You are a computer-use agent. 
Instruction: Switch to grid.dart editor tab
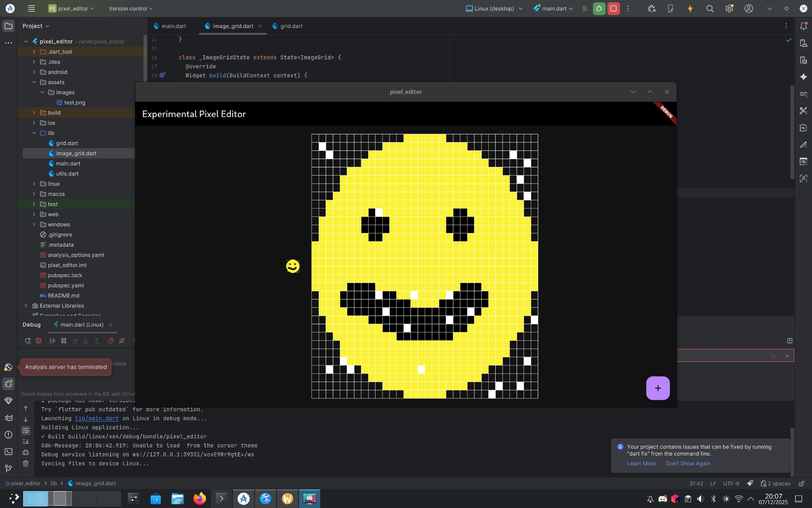(291, 26)
